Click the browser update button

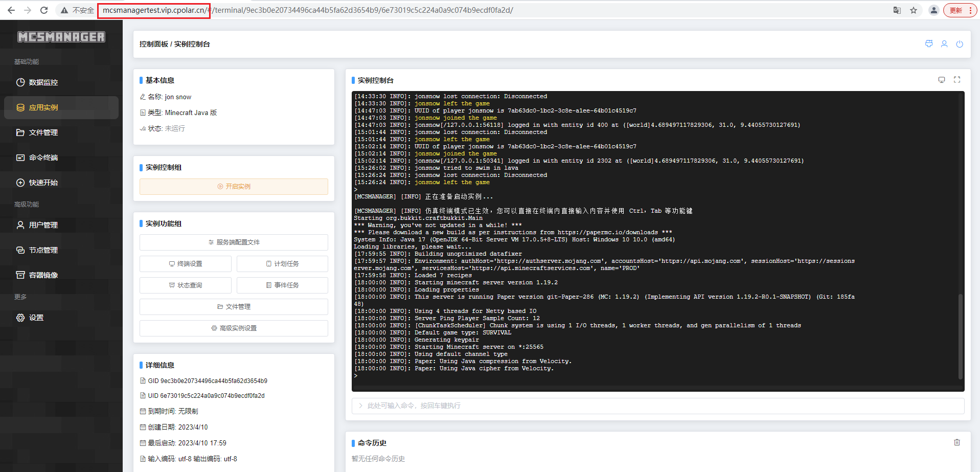pos(961,10)
